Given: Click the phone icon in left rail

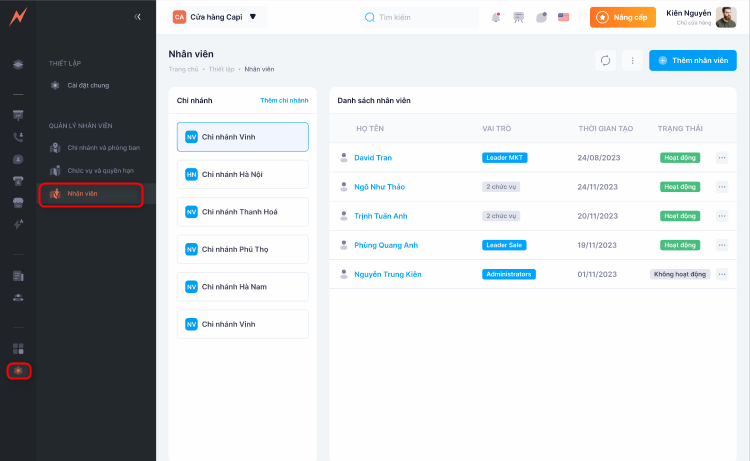Looking at the screenshot, I should pos(18,137).
